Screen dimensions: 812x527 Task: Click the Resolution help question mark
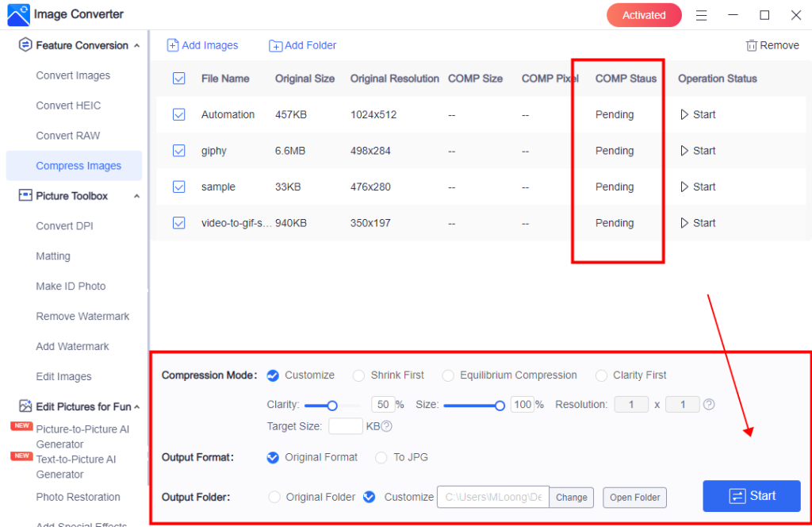[x=709, y=404]
